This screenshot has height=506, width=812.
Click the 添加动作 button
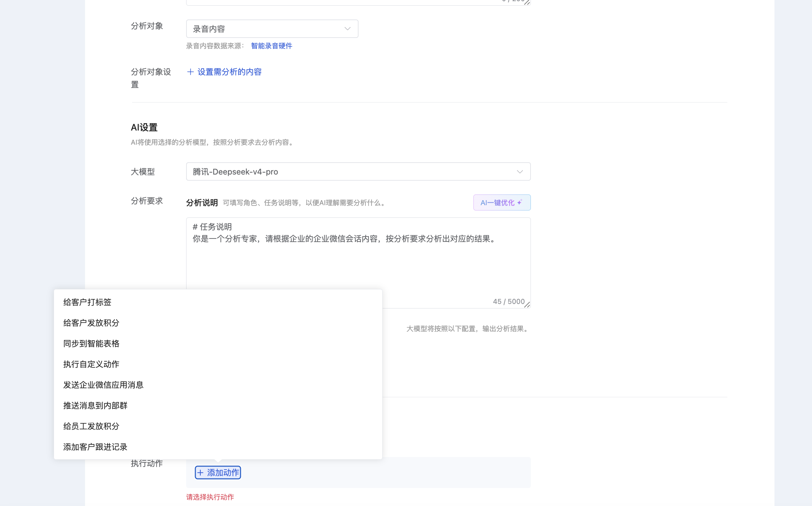[x=218, y=473]
